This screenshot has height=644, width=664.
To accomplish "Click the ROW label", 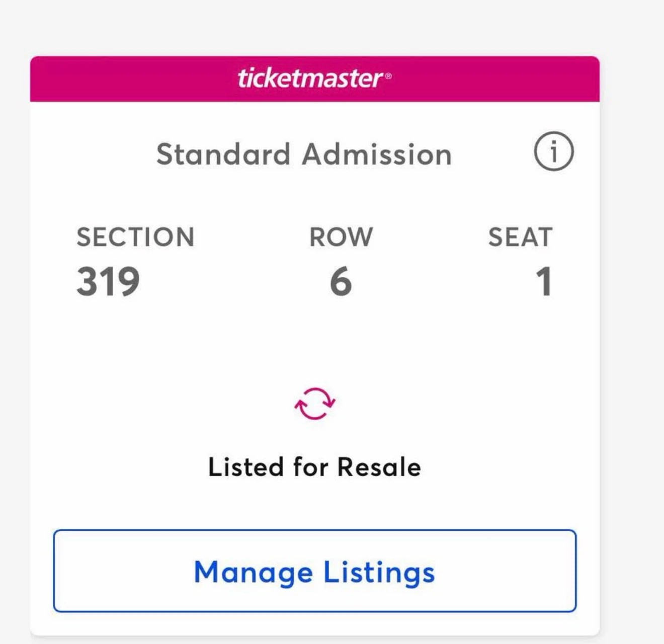I will [341, 237].
